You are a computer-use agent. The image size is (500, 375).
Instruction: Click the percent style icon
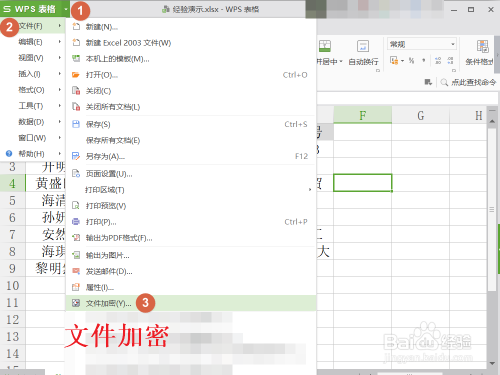(412, 61)
